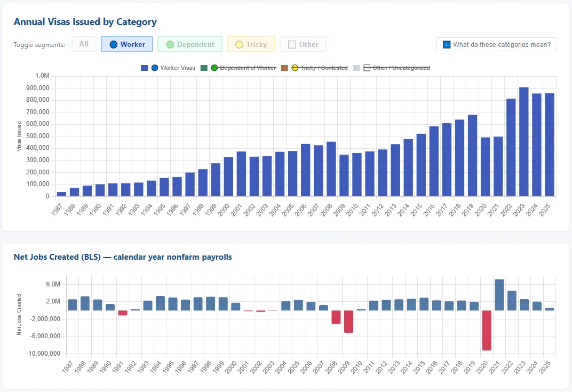Click the 2020 bar in the visas chart
The height and width of the screenshot is (392, 572).
tap(485, 167)
